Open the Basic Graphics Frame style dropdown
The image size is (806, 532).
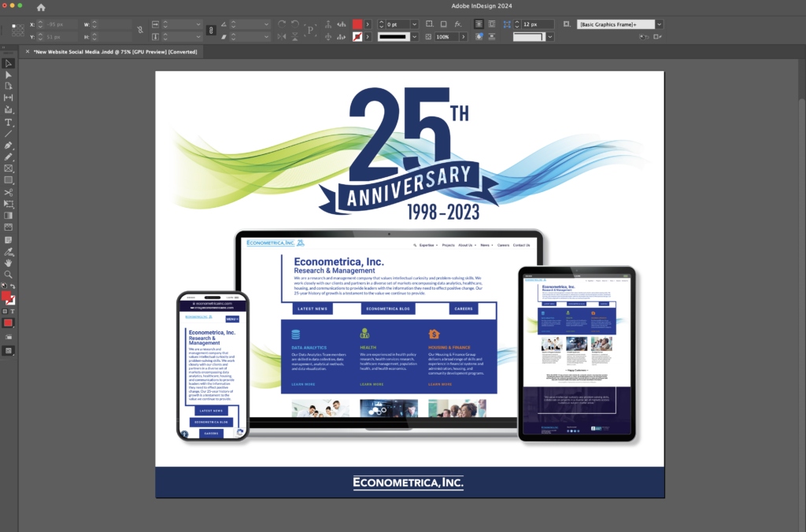pyautogui.click(x=660, y=24)
